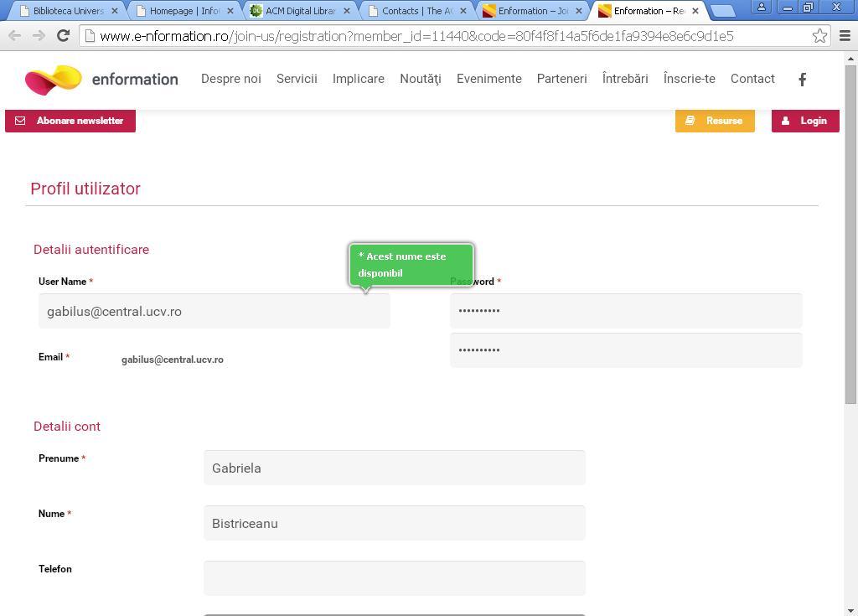The height and width of the screenshot is (616, 858).
Task: Open the Evenimente menu
Action: pyautogui.click(x=489, y=79)
